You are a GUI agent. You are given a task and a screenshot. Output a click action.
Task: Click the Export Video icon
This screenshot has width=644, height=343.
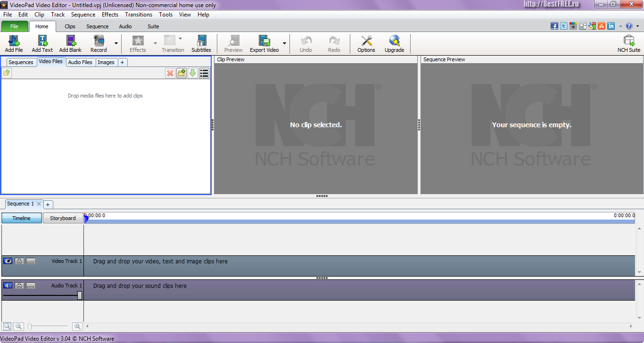click(264, 41)
